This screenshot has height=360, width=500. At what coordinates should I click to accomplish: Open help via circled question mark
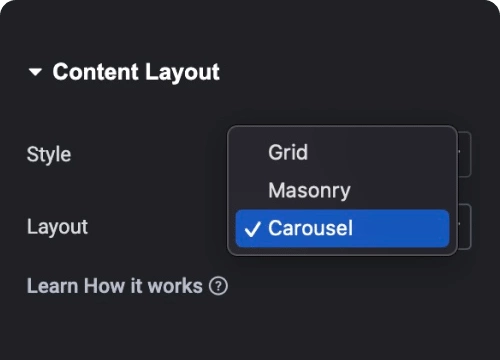pyautogui.click(x=218, y=286)
